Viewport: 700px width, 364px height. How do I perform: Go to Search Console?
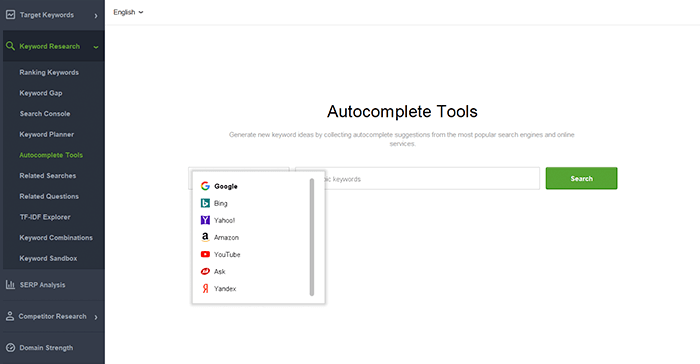click(45, 113)
